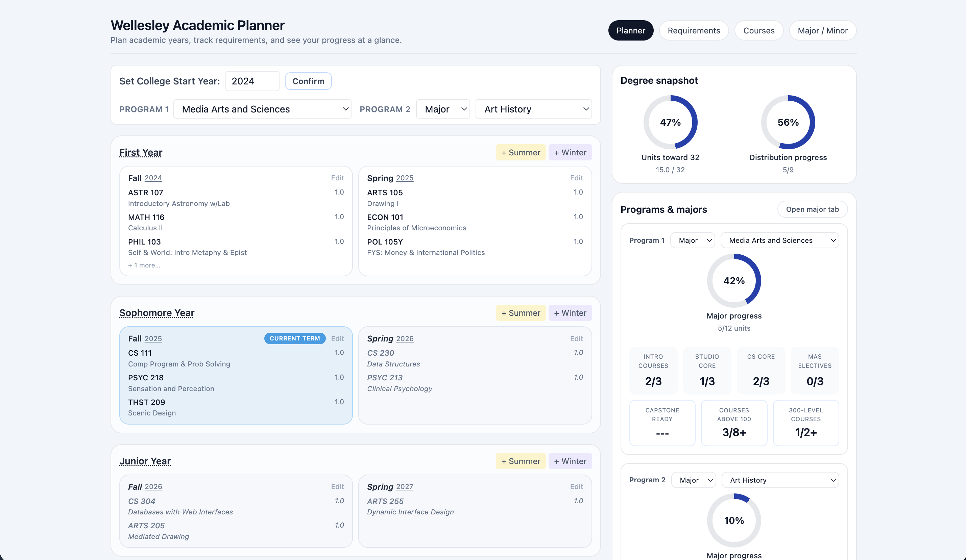The image size is (966, 560).
Task: Edit the Fall 2024 term
Action: tap(337, 178)
